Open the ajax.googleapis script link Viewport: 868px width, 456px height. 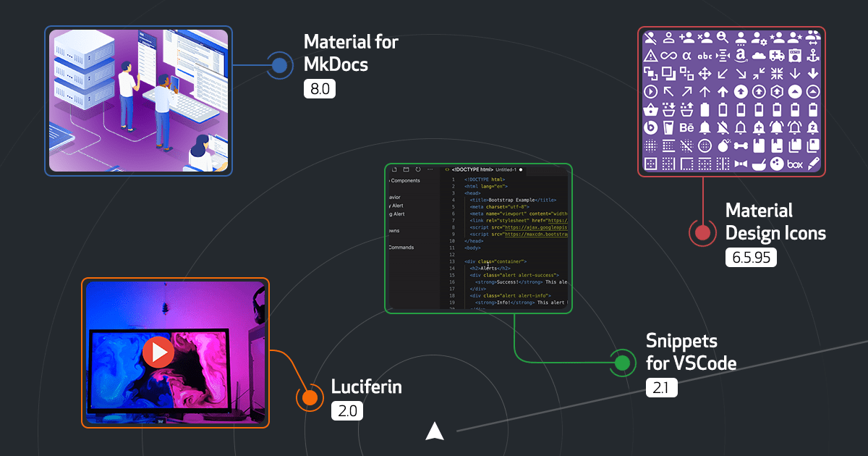click(x=535, y=227)
